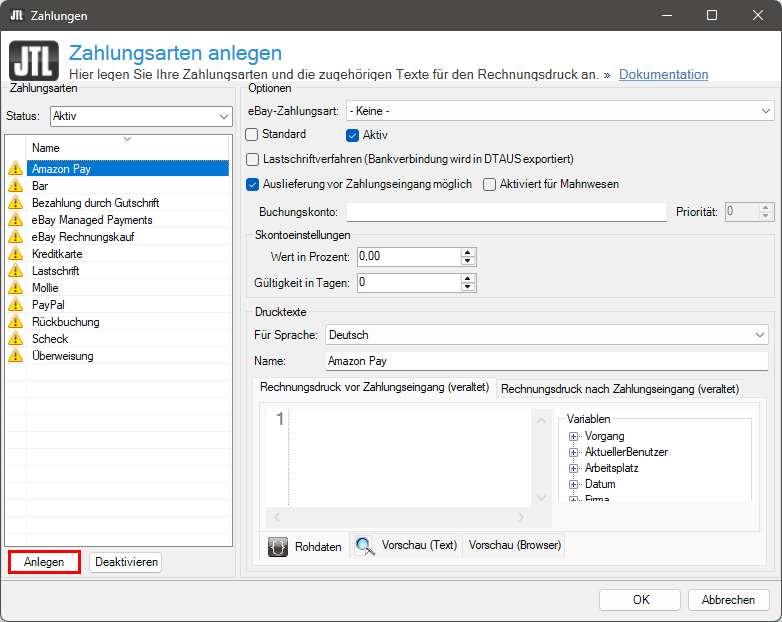The width and height of the screenshot is (782, 622).
Task: Switch to Rechnungsdruck nach Zahlungseingang tab
Action: (x=619, y=389)
